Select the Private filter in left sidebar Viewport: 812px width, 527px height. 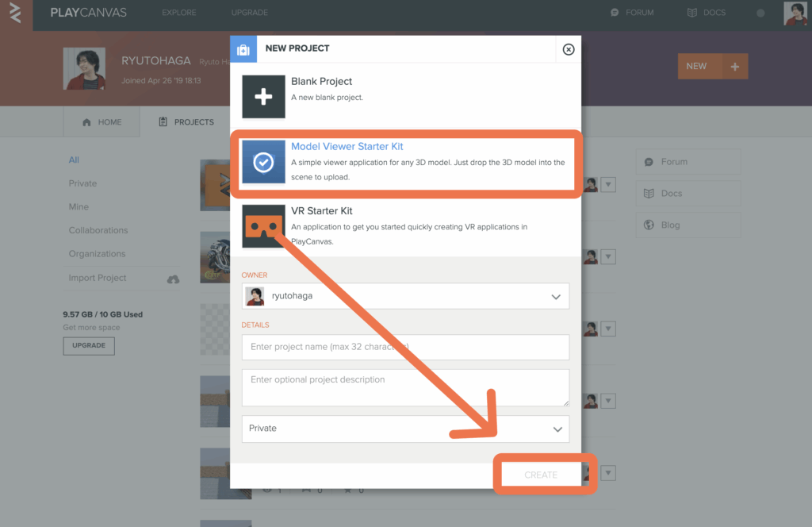[82, 183]
